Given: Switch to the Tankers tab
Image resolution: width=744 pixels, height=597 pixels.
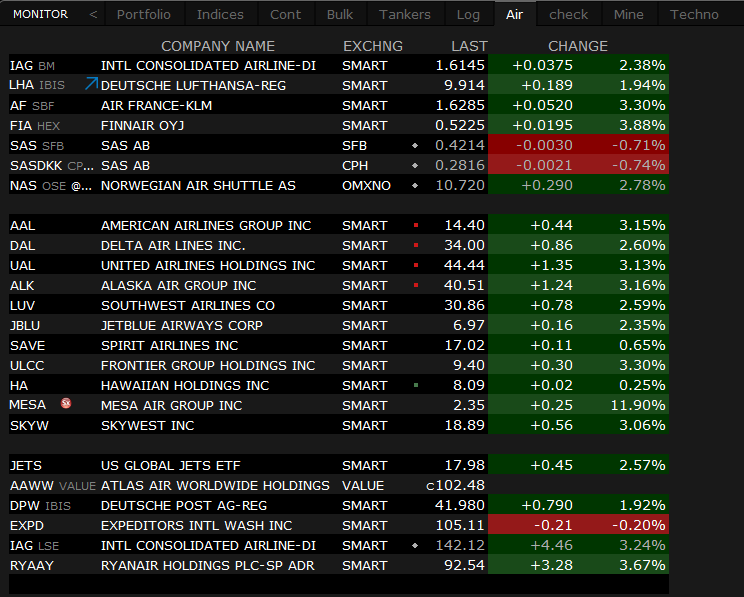Looking at the screenshot, I should pos(405,14).
